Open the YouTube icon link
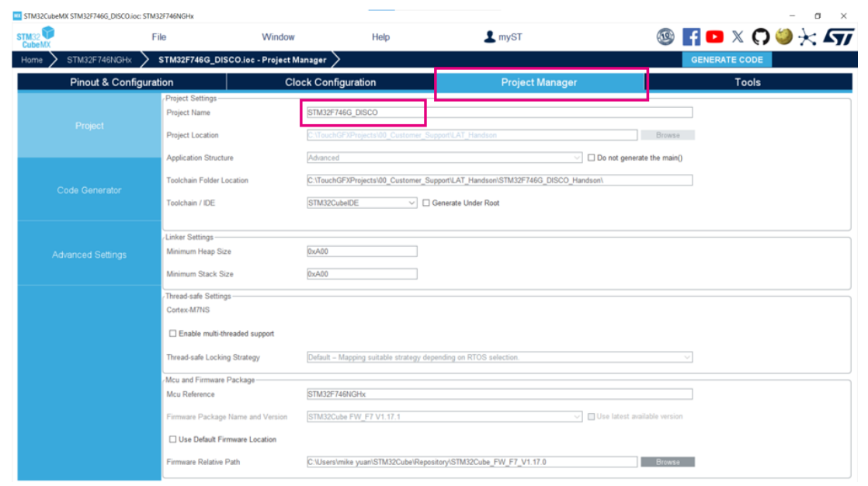 click(x=714, y=37)
